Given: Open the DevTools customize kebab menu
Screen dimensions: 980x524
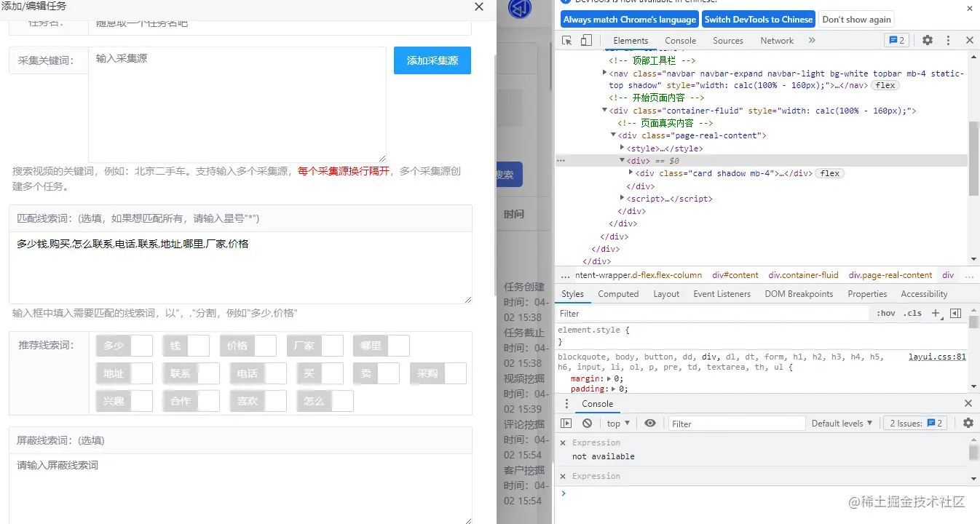Looking at the screenshot, I should (x=948, y=40).
